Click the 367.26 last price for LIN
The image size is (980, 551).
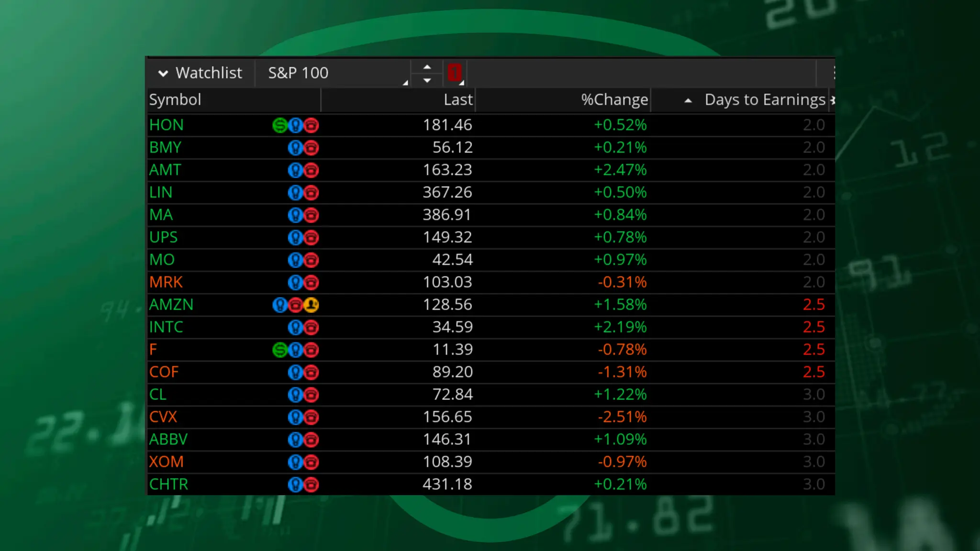(447, 192)
